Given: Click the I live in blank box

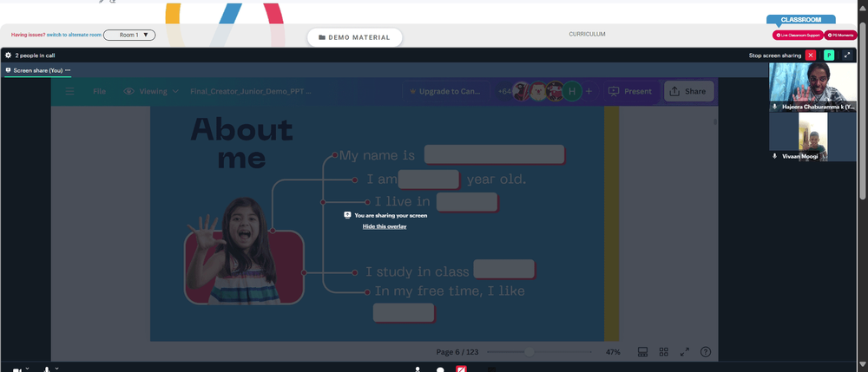Looking at the screenshot, I should pyautogui.click(x=467, y=202).
